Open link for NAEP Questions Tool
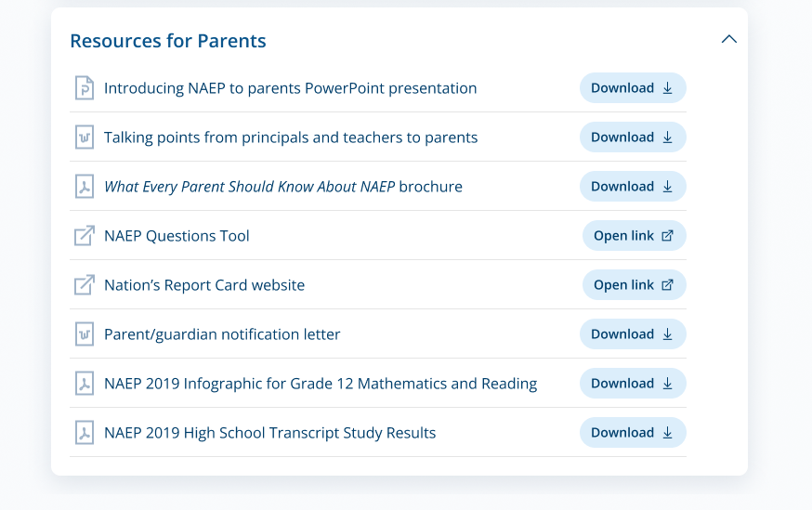 coord(634,236)
